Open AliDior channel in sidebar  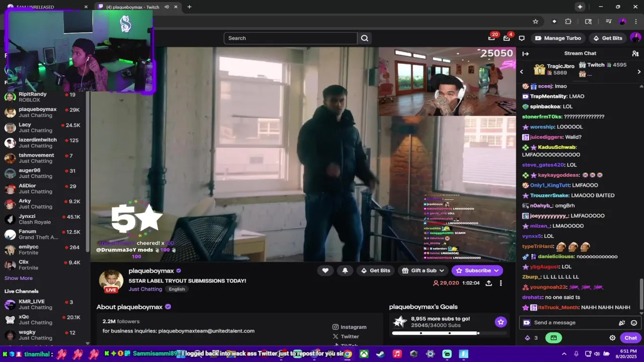[44, 189]
